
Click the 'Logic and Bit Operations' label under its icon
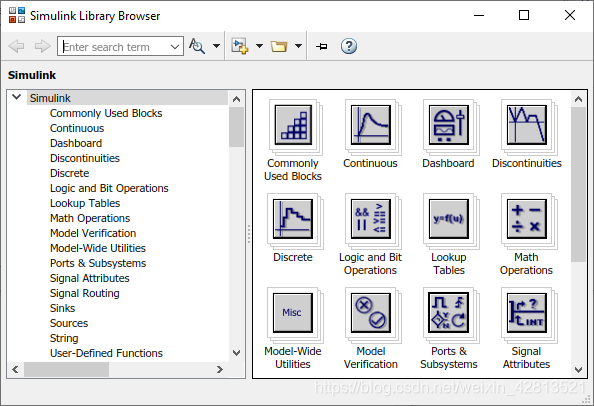[370, 264]
